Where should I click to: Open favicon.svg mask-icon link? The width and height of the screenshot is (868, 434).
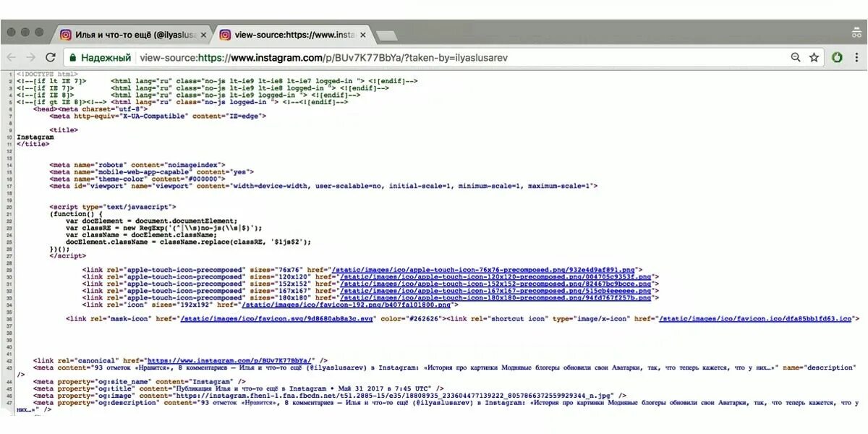pyautogui.click(x=276, y=318)
